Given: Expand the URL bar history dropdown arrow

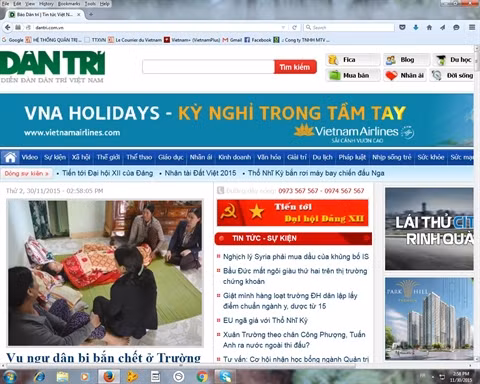Looking at the screenshot, I should 283,27.
